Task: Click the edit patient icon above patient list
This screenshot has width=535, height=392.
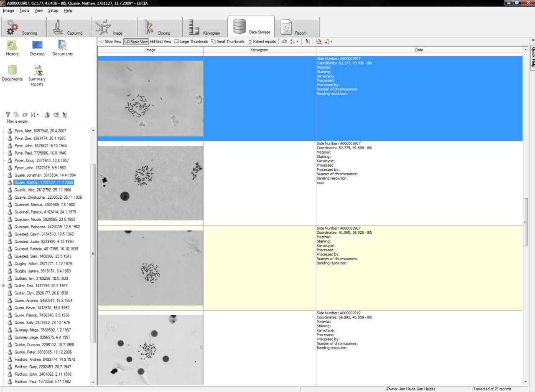Action: [x=65, y=115]
